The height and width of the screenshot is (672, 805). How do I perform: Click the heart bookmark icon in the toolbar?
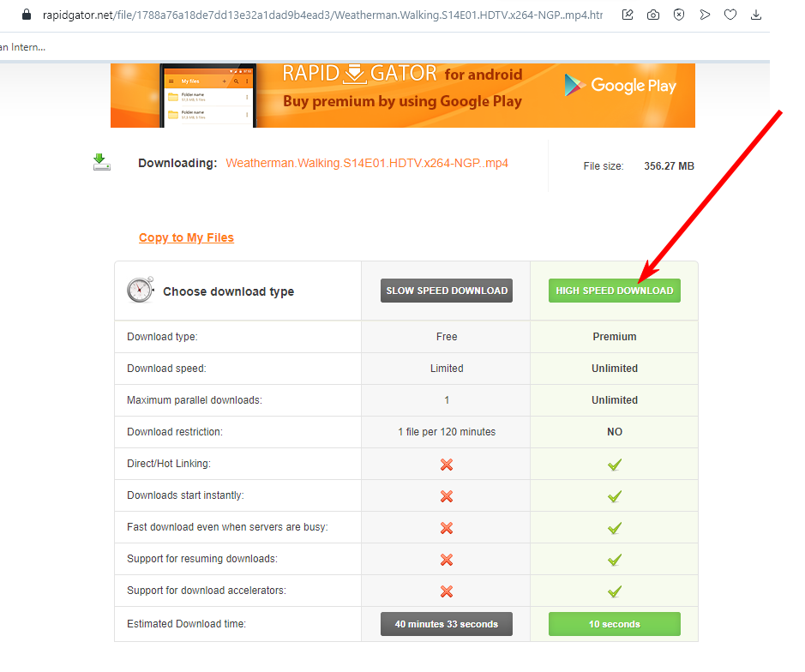730,15
